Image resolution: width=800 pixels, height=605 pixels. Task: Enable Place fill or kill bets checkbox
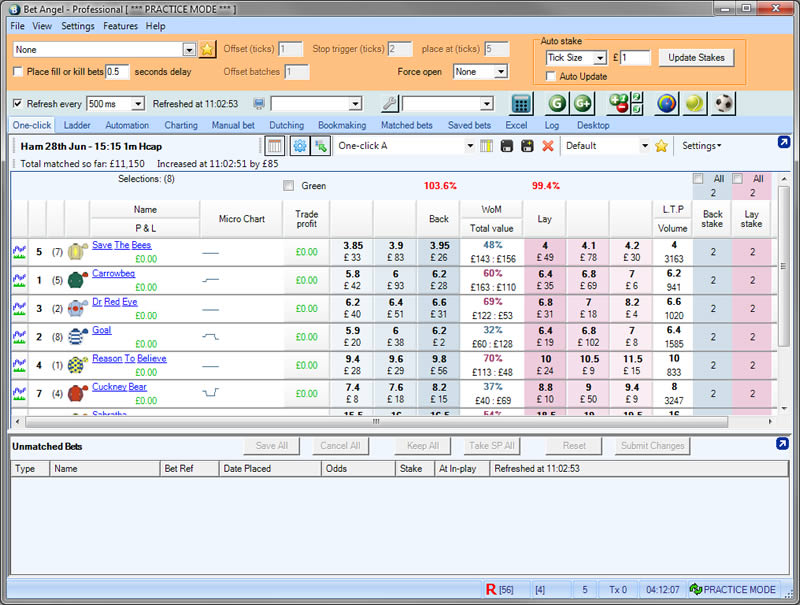[x=18, y=71]
